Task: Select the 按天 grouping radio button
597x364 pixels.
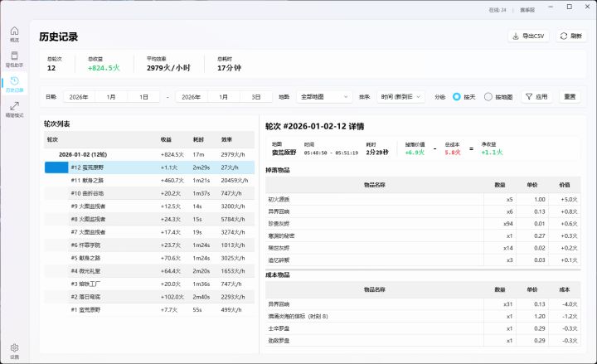Action: [458, 97]
